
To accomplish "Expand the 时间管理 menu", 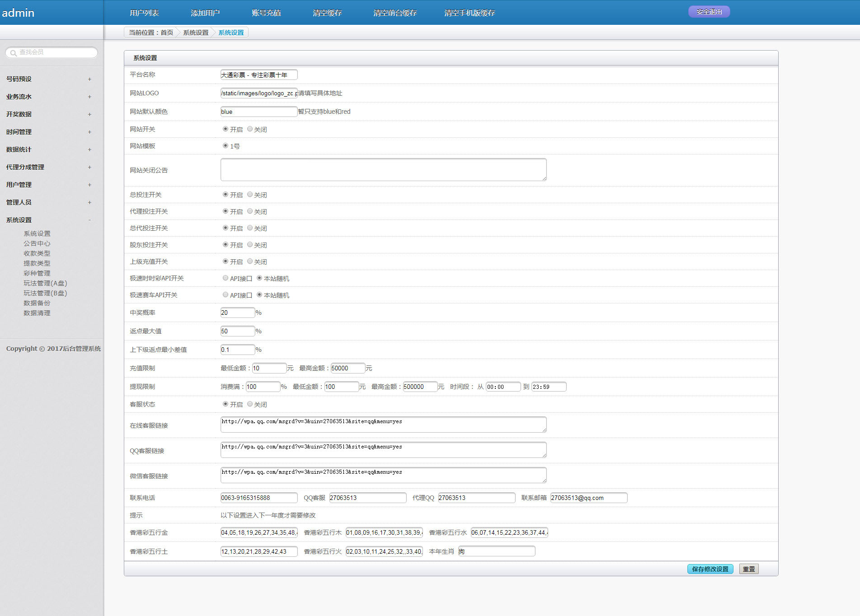I will click(x=48, y=132).
